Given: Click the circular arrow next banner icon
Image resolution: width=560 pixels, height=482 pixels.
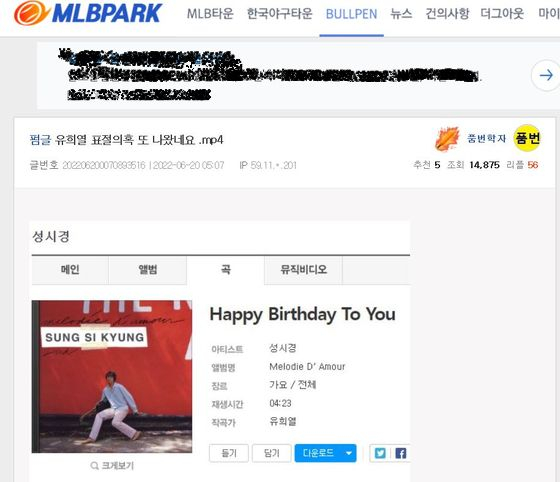Looking at the screenshot, I should coord(546,75).
